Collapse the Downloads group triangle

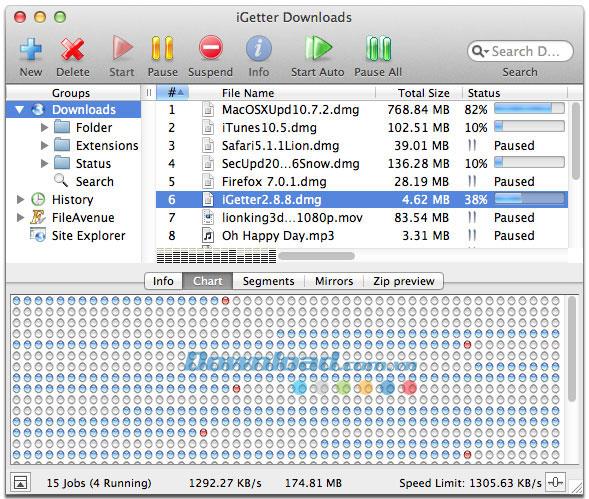pos(20,110)
